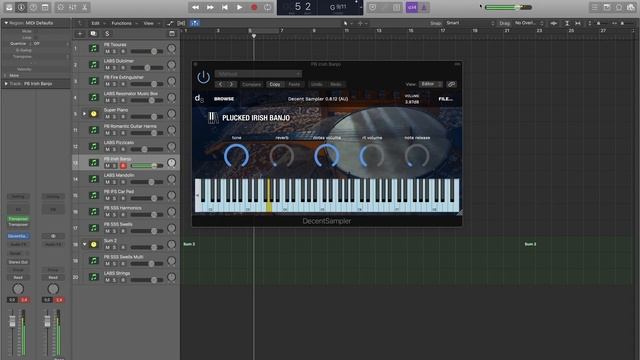This screenshot has width=640, height=360.
Task: Open the left-click pointer tool menu
Action: 347,23
